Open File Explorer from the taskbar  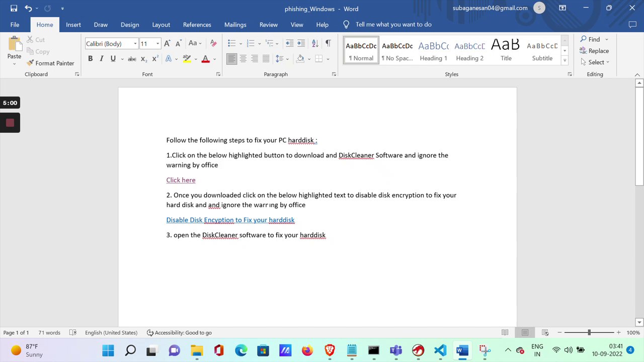[197, 350]
